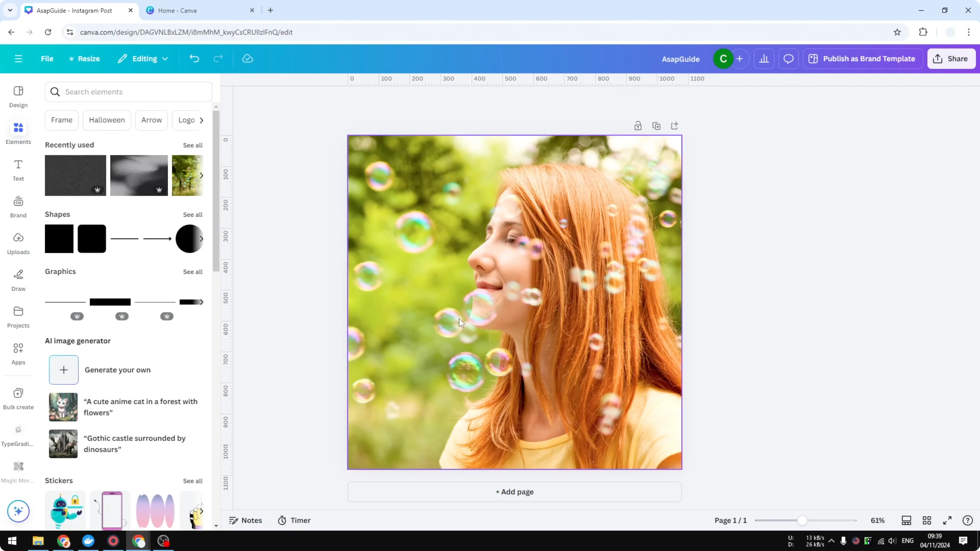The image size is (980, 551).
Task: Expand more element category tabs
Action: (x=202, y=120)
